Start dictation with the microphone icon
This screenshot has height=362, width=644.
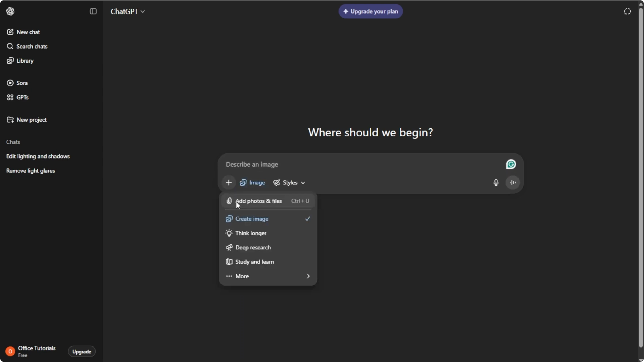coord(496,183)
